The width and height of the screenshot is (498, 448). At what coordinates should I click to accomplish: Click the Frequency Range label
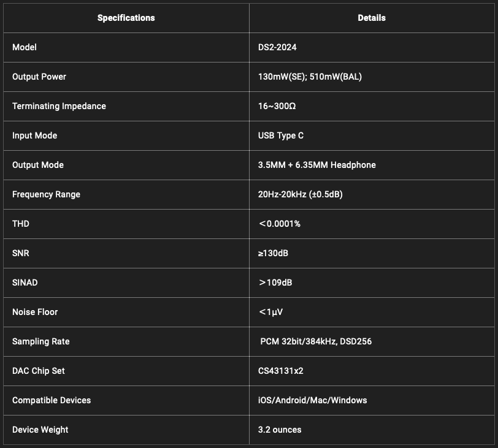(x=46, y=194)
